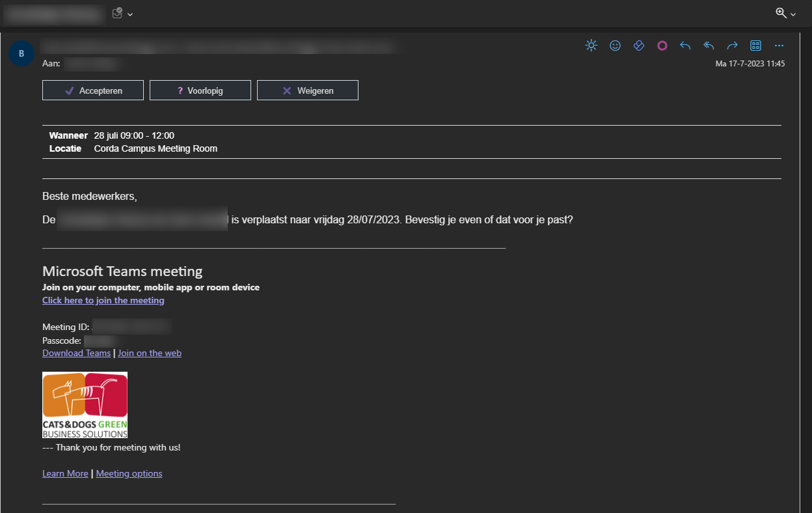Select the open message tab at top left
Image resolution: width=812 pixels, height=513 pixels.
[x=53, y=14]
